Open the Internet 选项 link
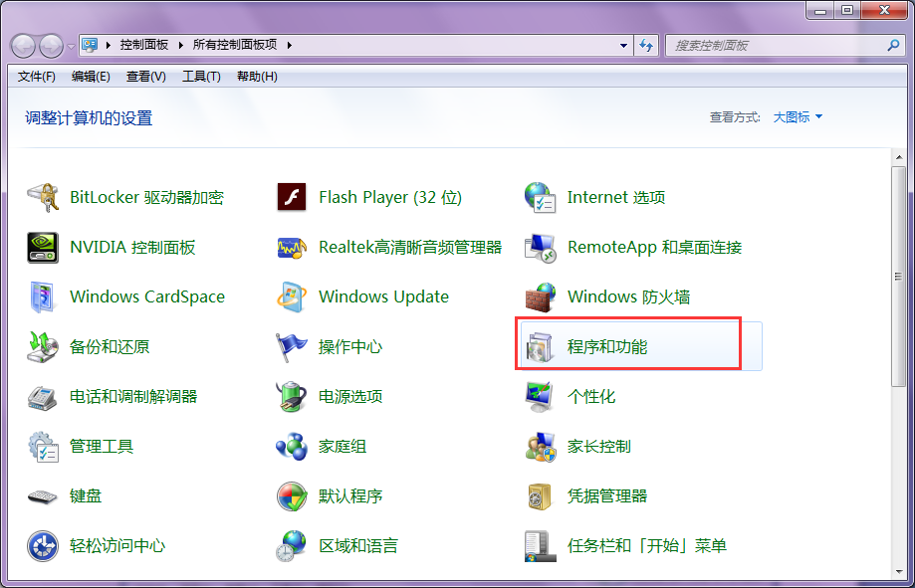 [616, 197]
